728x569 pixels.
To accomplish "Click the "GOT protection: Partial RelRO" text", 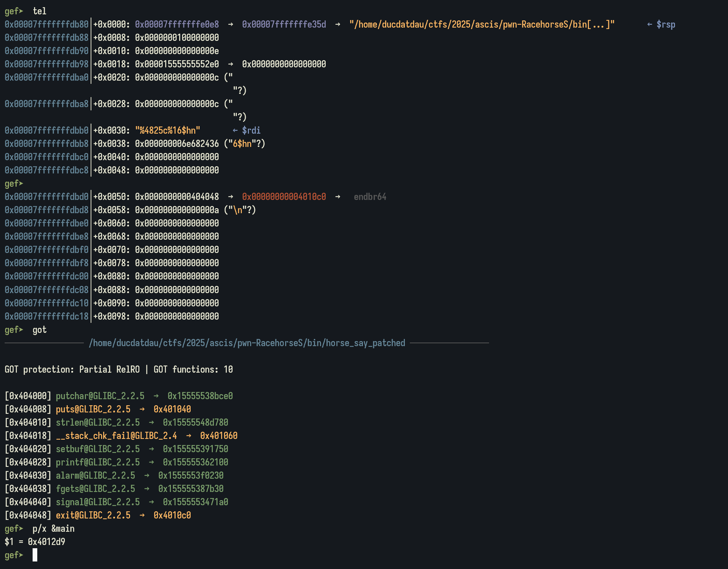I will pos(72,369).
